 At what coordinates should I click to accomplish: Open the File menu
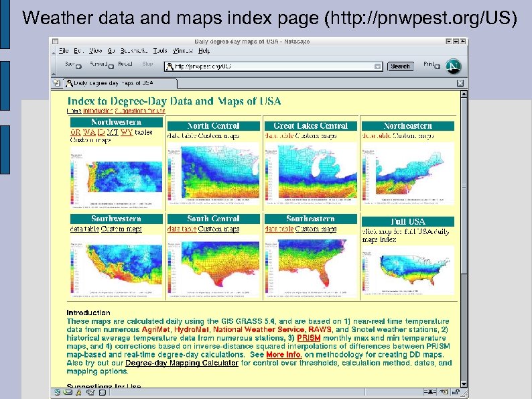(64, 50)
